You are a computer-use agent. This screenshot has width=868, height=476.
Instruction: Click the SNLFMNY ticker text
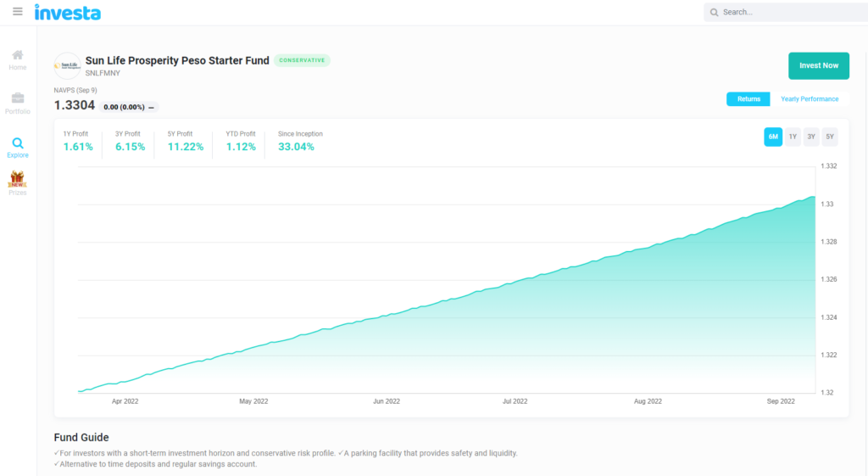click(103, 73)
